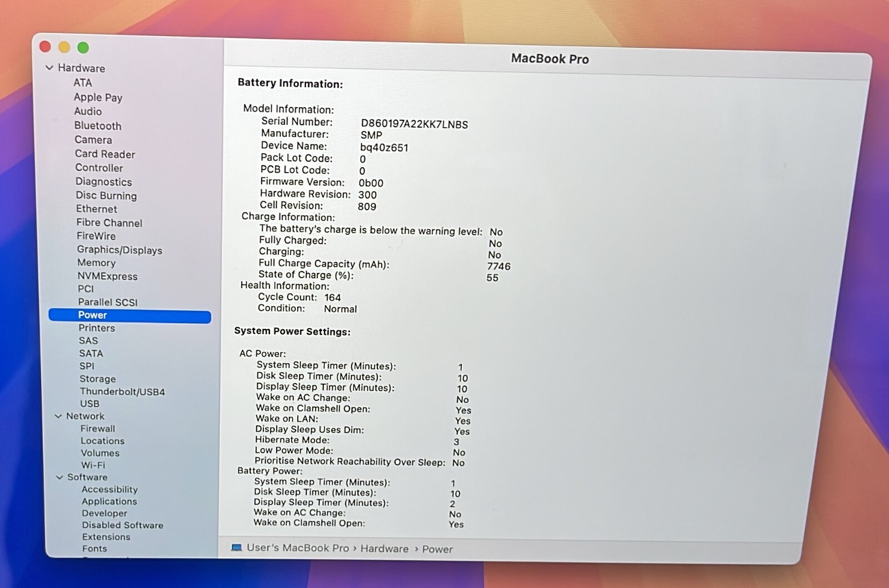Click the Battery Information heading
889x588 pixels.
291,83
